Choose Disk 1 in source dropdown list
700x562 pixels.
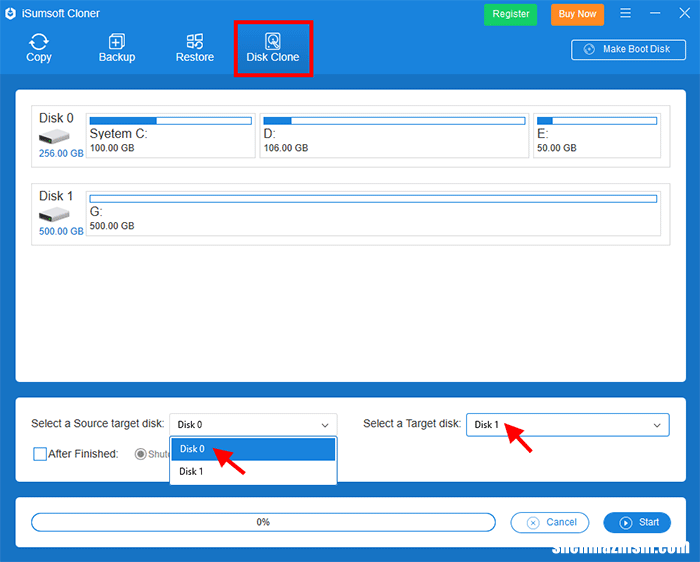coord(253,472)
